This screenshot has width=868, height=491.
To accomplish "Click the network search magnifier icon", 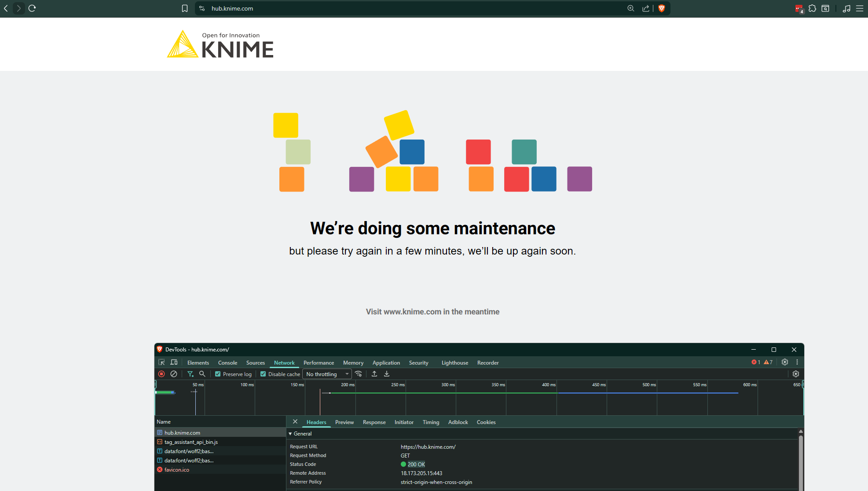I will coord(202,374).
